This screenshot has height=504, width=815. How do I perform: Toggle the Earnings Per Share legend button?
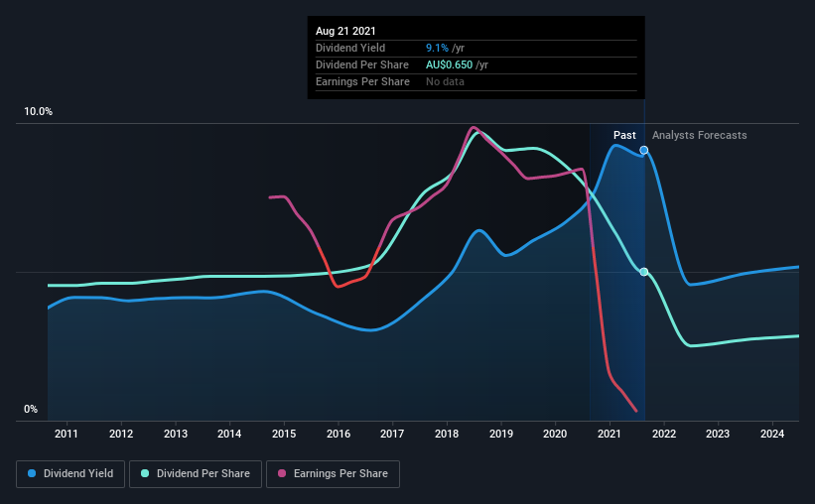point(333,474)
